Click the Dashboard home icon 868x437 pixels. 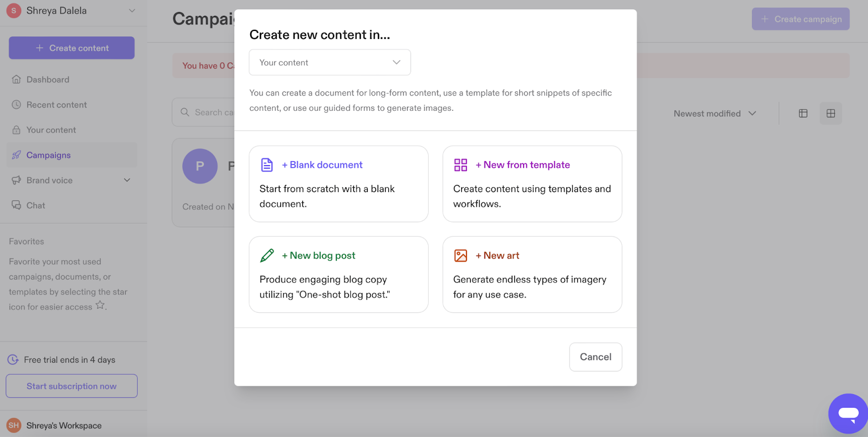point(16,79)
